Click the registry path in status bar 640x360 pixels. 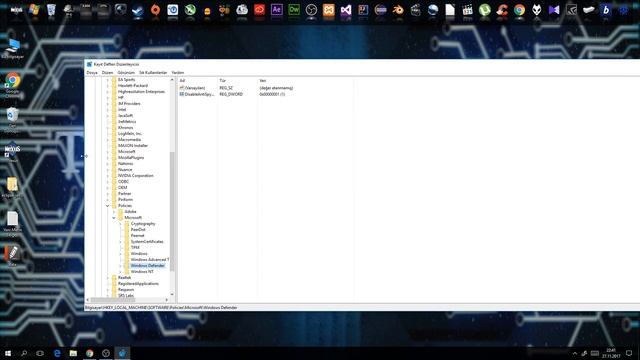[161, 308]
